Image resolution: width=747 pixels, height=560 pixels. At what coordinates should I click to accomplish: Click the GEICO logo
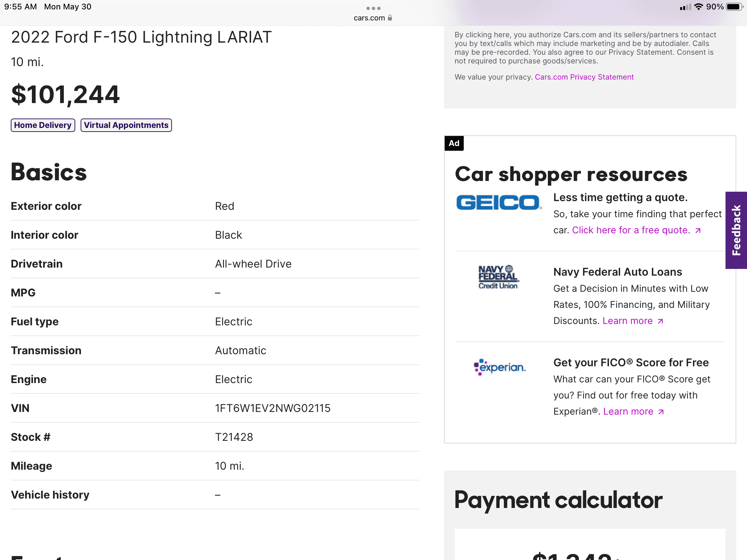point(499,202)
